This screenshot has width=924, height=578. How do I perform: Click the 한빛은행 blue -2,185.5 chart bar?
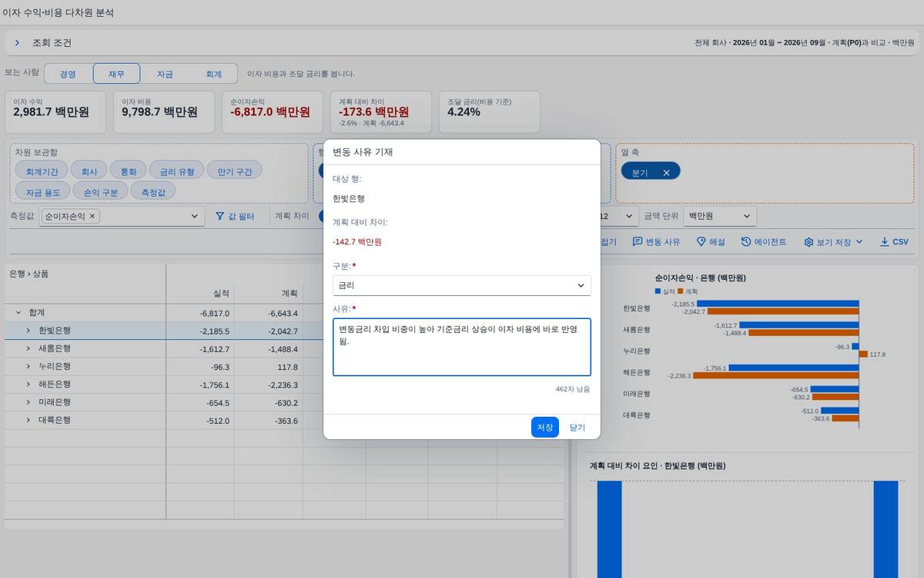pos(778,304)
